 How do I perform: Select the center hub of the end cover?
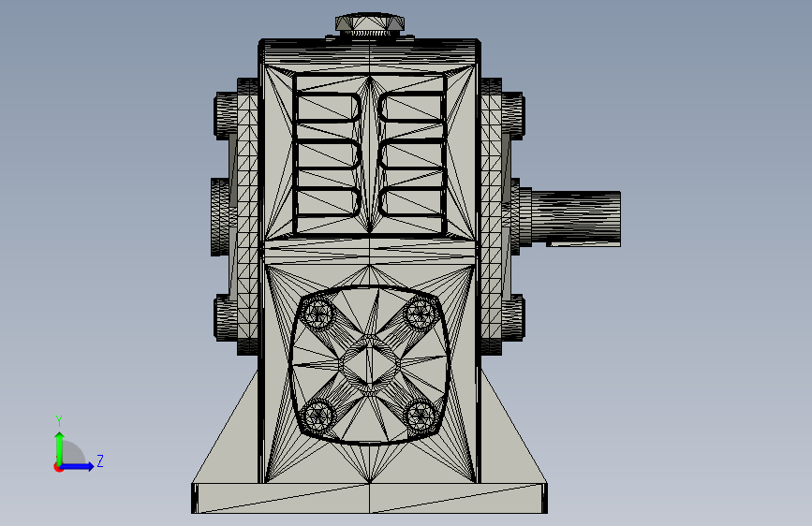(369, 364)
